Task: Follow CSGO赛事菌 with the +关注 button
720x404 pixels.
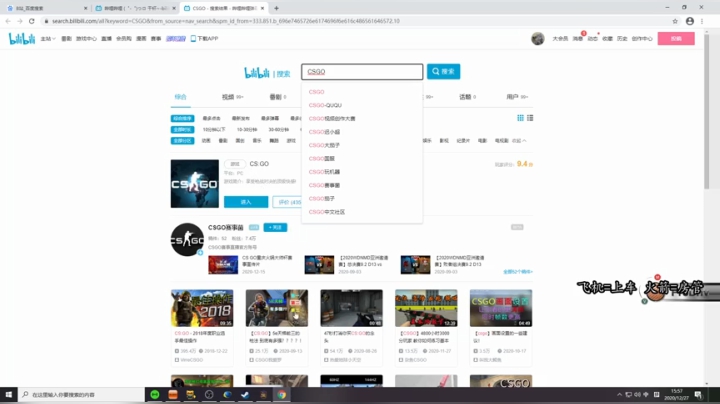Action: (275, 227)
